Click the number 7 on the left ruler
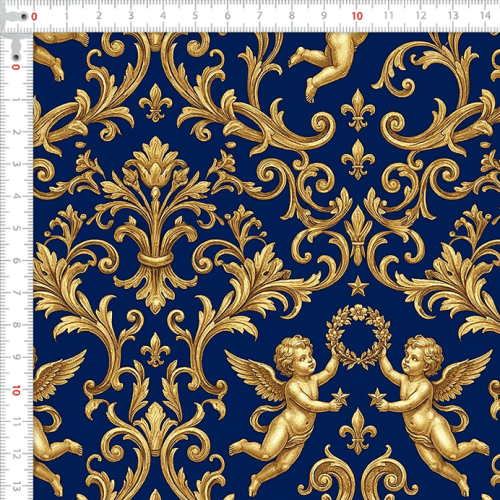500x500 pixels. (16, 293)
